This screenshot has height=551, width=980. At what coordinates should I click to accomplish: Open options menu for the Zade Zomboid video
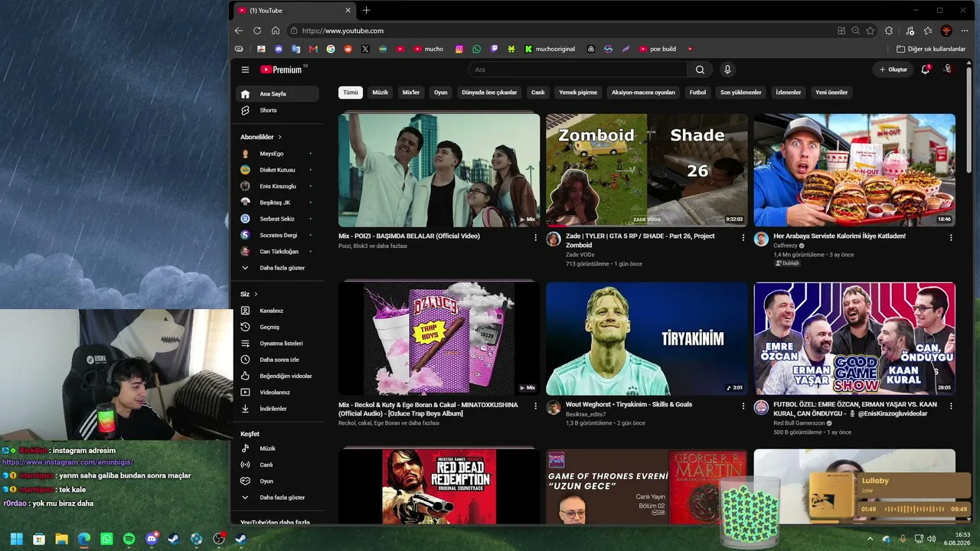coord(743,238)
